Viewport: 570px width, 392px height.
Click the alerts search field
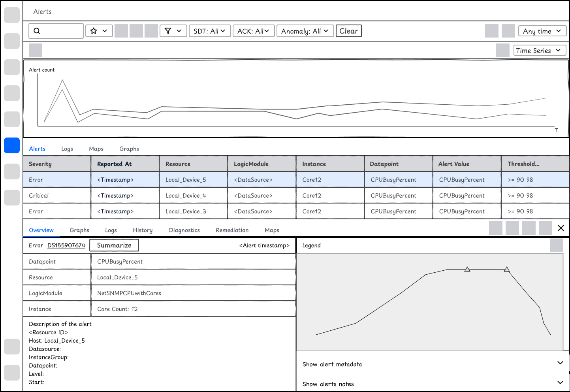click(56, 31)
